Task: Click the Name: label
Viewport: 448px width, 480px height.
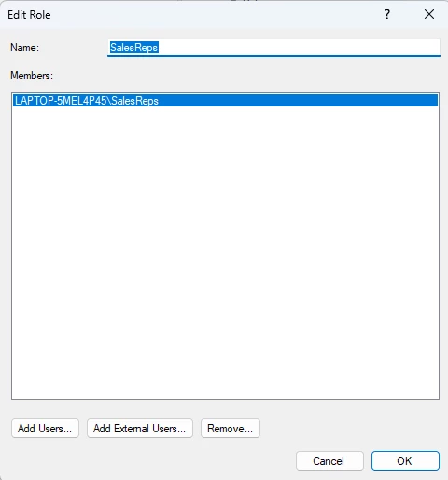Action: [x=25, y=48]
